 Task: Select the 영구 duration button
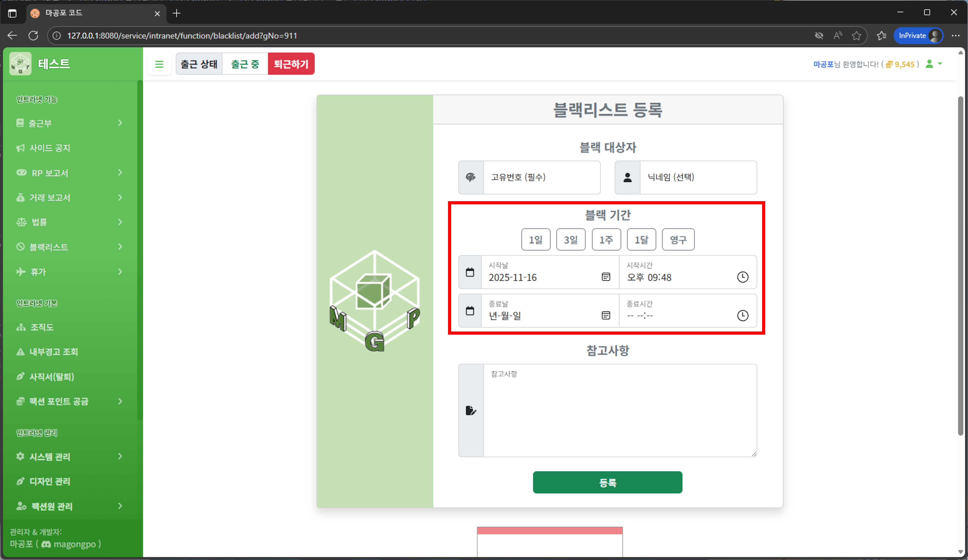(x=678, y=240)
